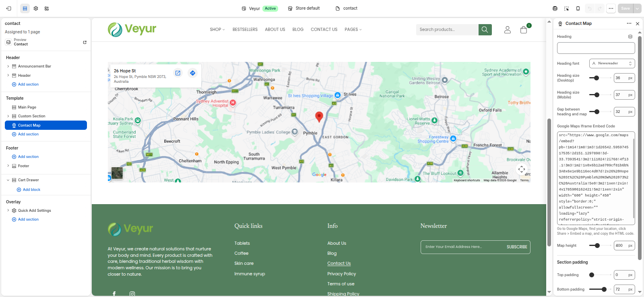Switch to mobile preview icon
This screenshot has width=644, height=297.
[578, 8]
